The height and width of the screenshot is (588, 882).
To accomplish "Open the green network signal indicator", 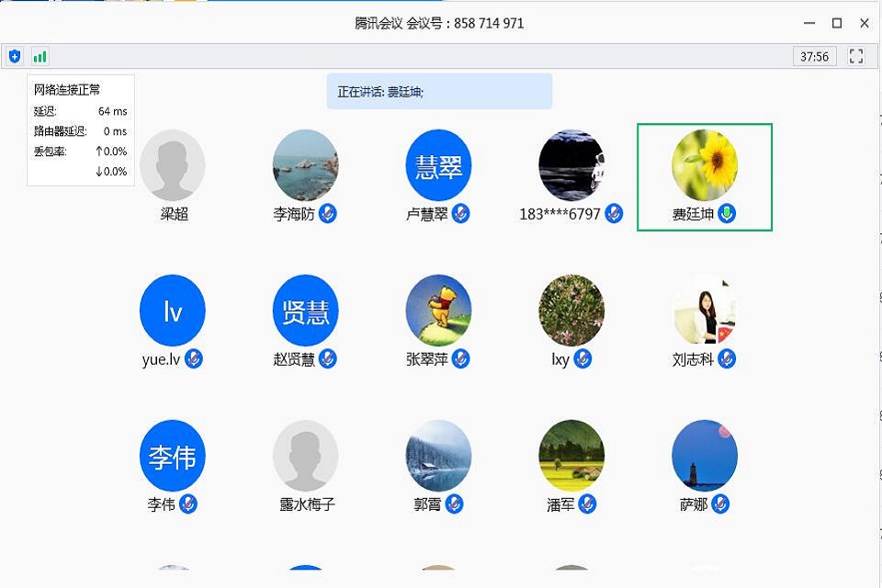I will pos(40,56).
